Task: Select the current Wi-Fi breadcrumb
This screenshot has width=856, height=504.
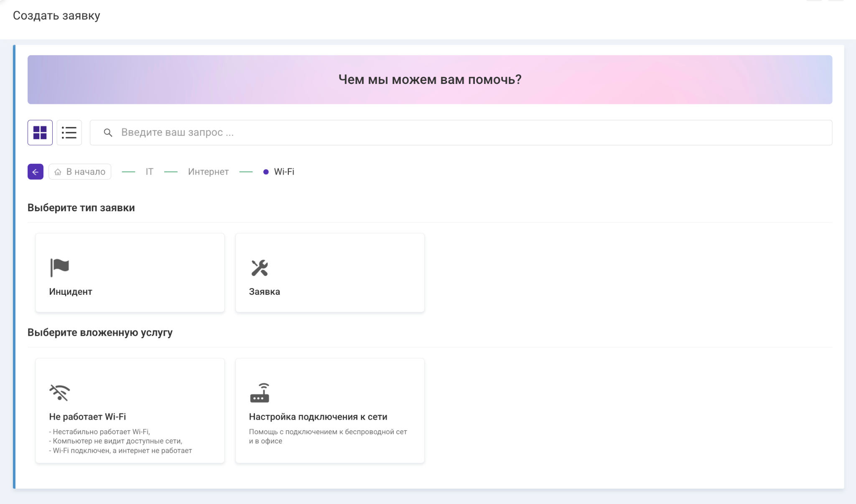Action: tap(284, 172)
